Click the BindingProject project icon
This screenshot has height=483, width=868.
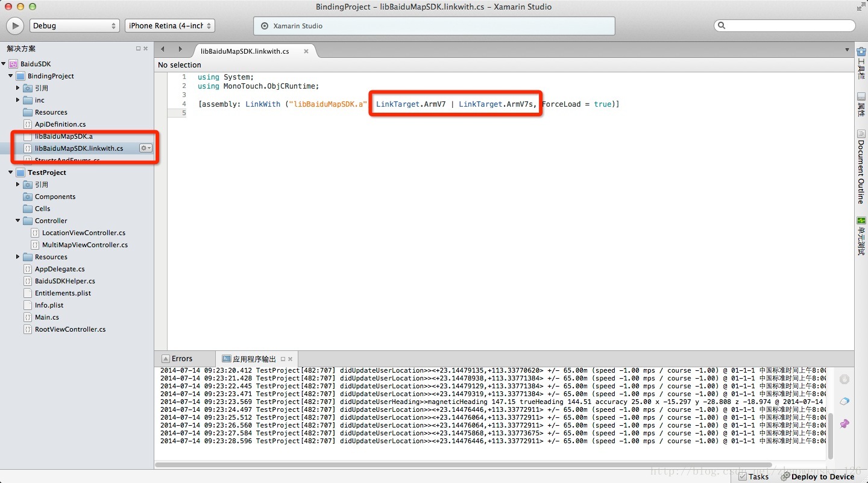click(x=20, y=76)
